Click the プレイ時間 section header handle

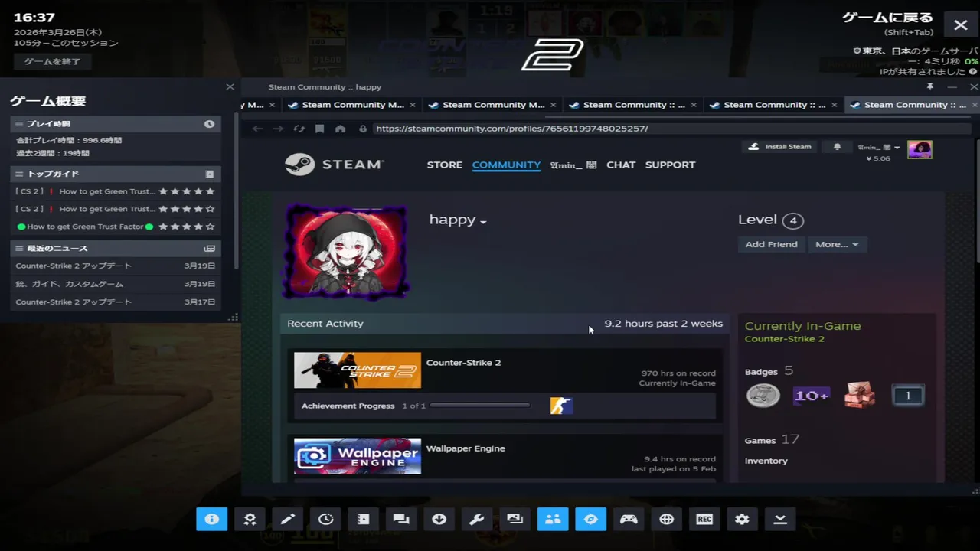click(x=20, y=124)
